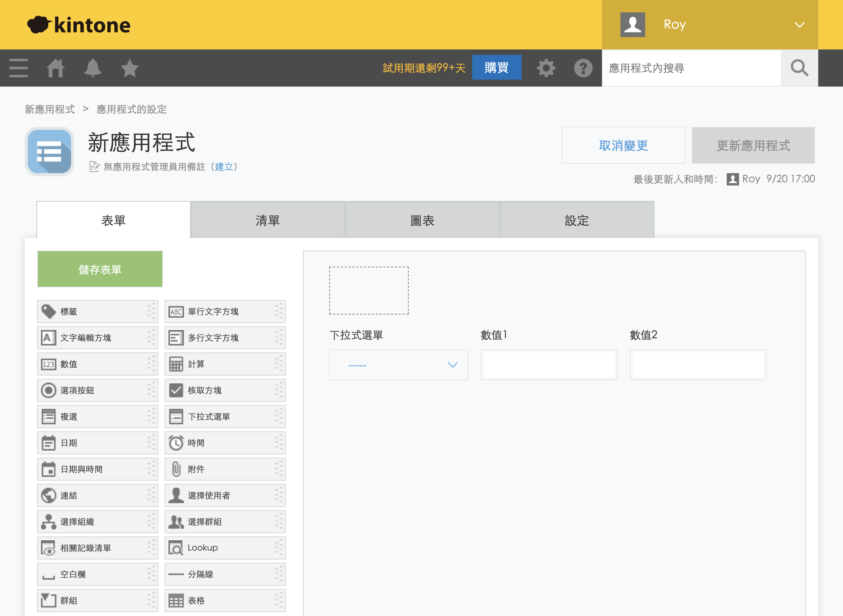Click the 購買 button
843x616 pixels.
tap(496, 68)
